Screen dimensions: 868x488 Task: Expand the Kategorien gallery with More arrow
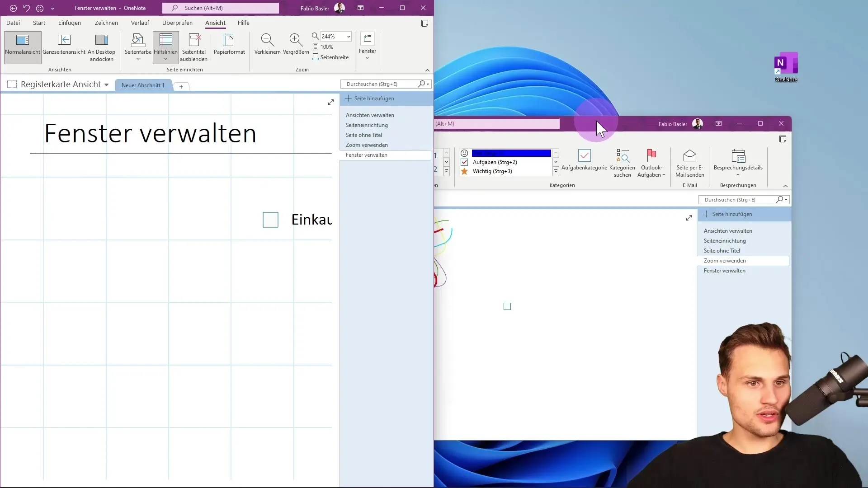tap(556, 171)
